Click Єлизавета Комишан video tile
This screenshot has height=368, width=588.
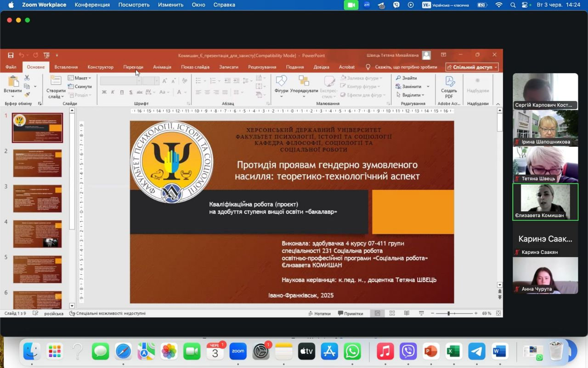tap(545, 202)
